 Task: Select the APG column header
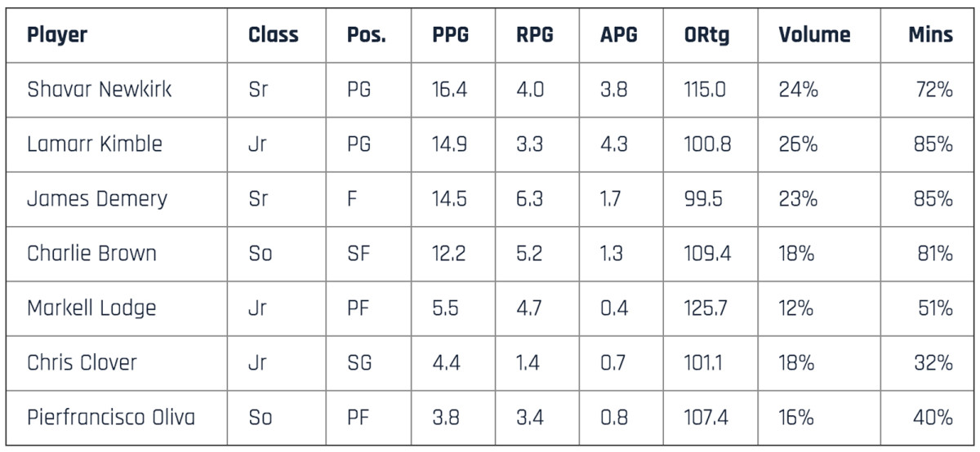[618, 35]
